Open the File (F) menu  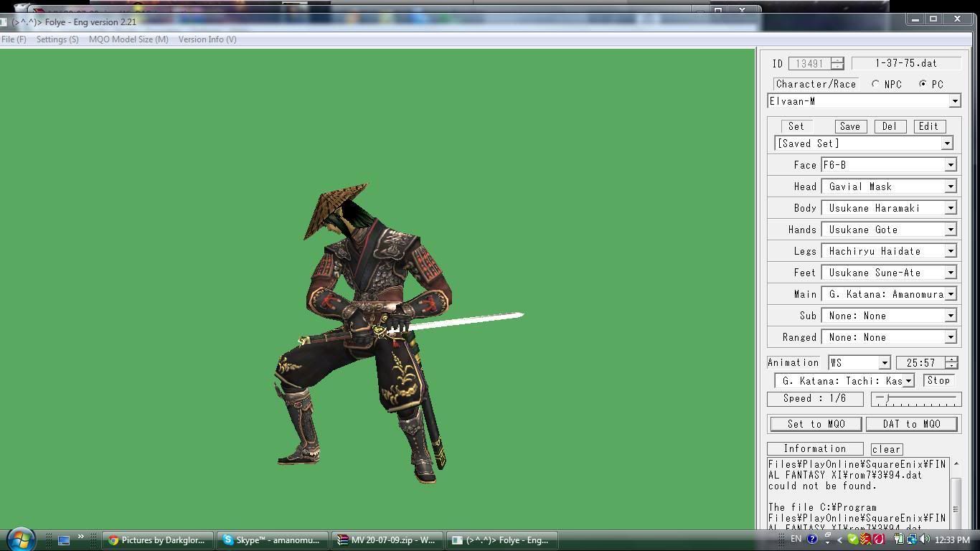click(x=14, y=39)
